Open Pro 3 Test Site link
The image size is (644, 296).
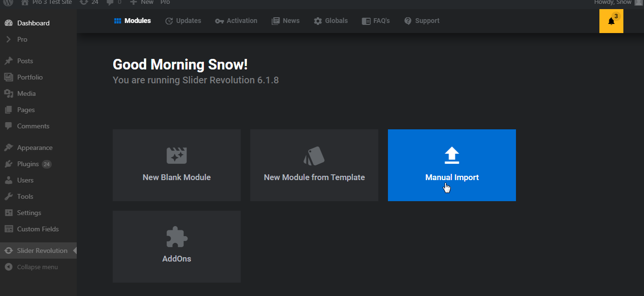tap(47, 2)
